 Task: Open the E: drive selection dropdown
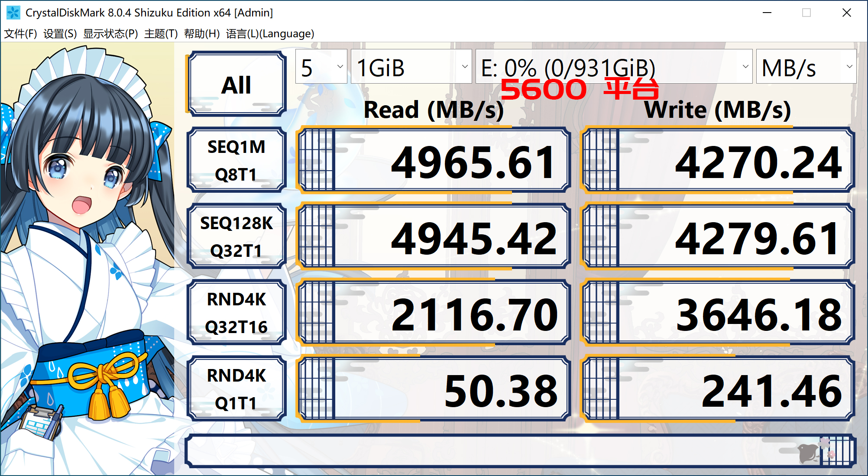click(x=614, y=67)
